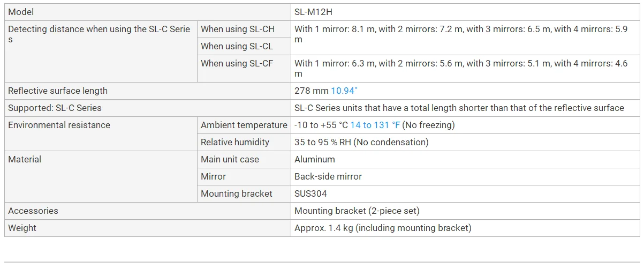644x268 pixels.
Task: Click the Aluminum material value cell
Action: [x=315, y=159]
